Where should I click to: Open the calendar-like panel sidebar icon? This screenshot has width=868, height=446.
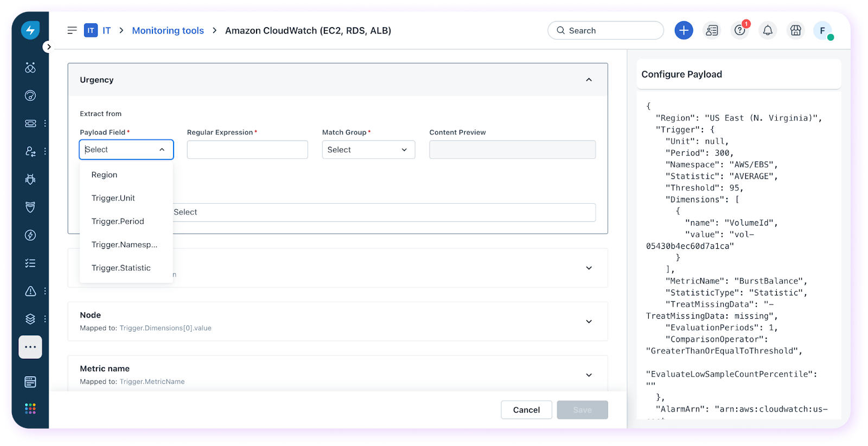point(30,382)
